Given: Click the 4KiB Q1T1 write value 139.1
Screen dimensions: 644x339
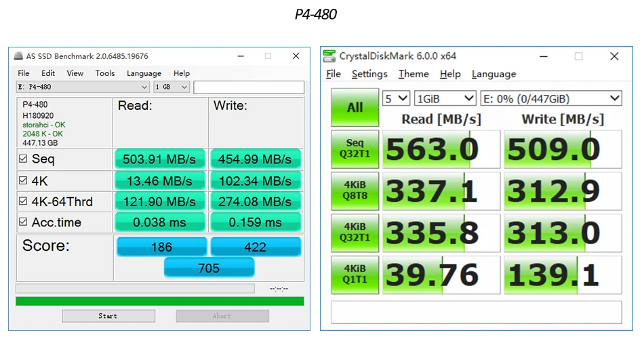Looking at the screenshot, I should (x=563, y=275).
